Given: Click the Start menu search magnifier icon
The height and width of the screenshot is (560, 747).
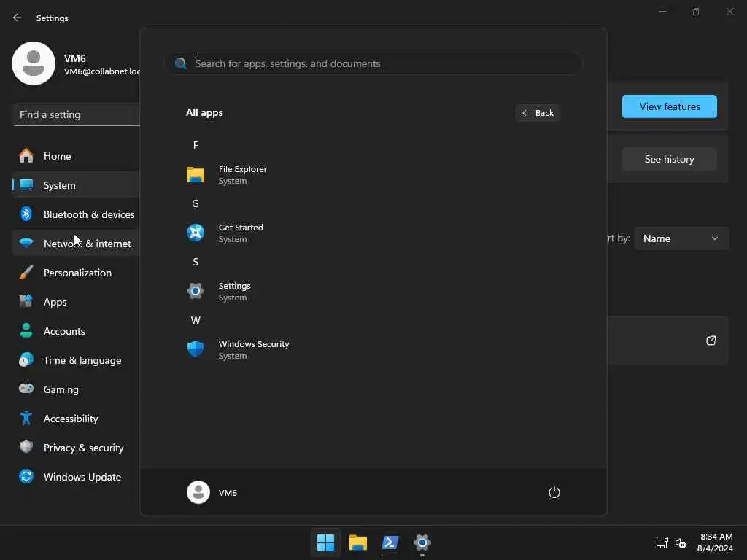Looking at the screenshot, I should pos(181,63).
